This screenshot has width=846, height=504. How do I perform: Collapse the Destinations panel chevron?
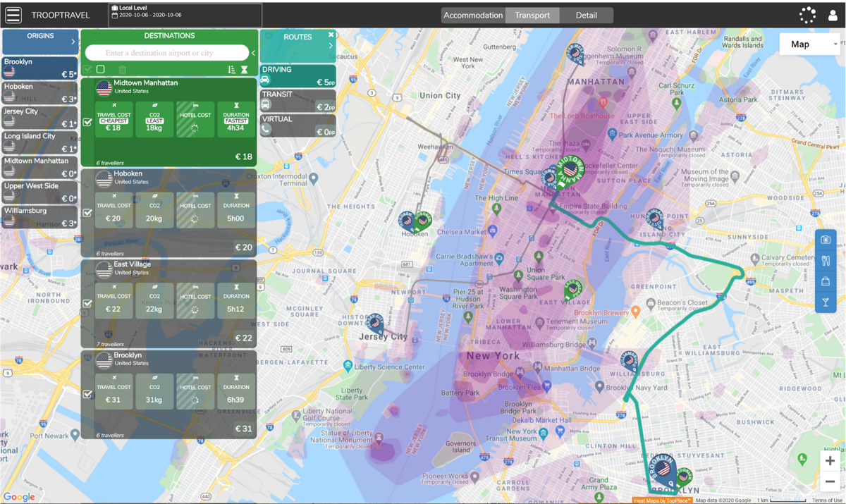[x=254, y=53]
